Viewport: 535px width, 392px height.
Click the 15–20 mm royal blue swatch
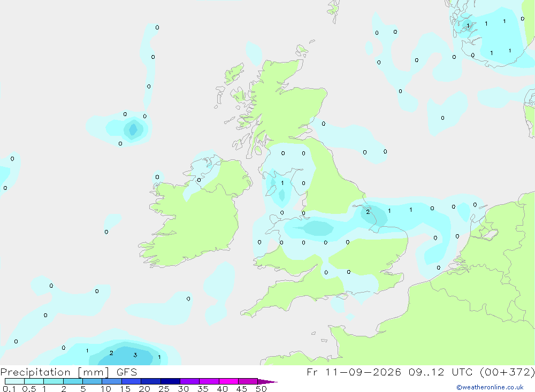pyautogui.click(x=132, y=381)
